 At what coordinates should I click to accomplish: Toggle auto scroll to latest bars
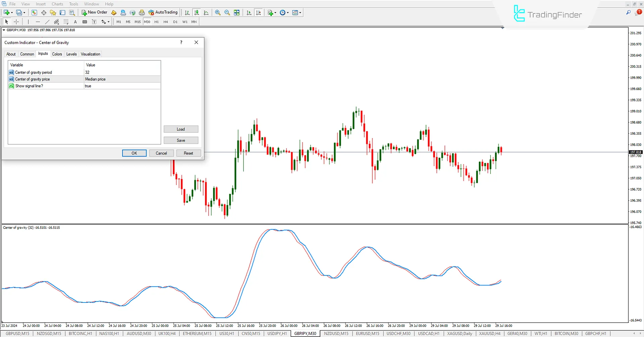click(249, 12)
